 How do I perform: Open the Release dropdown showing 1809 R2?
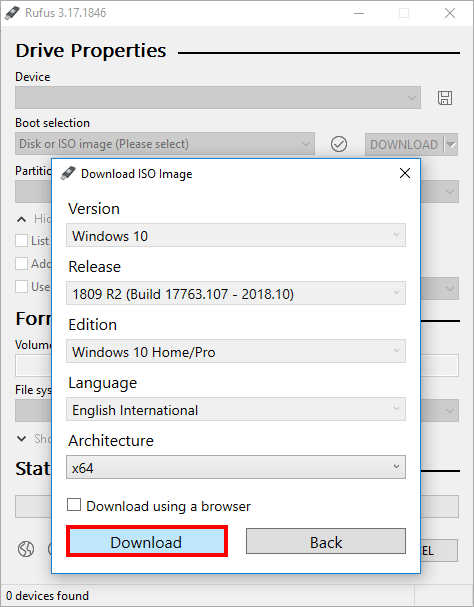pyautogui.click(x=236, y=293)
